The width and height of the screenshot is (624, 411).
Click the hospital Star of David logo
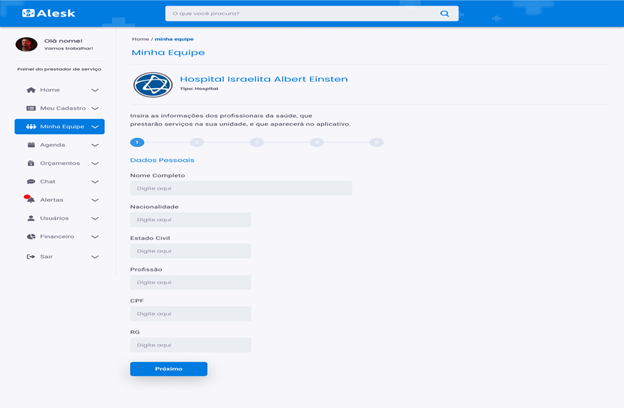[153, 85]
